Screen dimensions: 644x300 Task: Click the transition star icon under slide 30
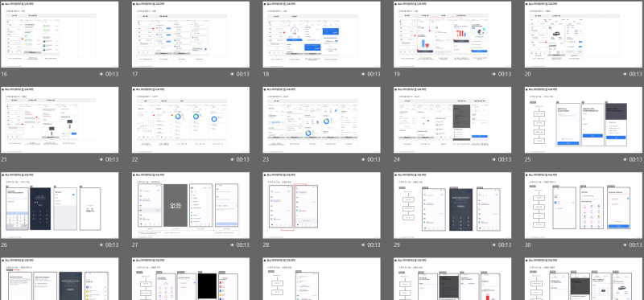click(x=625, y=245)
